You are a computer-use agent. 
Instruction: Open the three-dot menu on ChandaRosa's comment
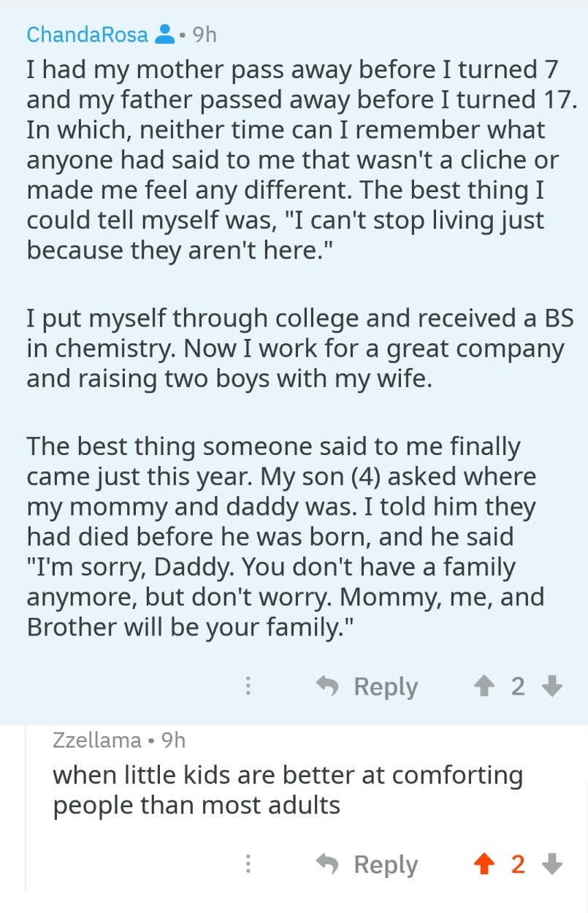(248, 686)
